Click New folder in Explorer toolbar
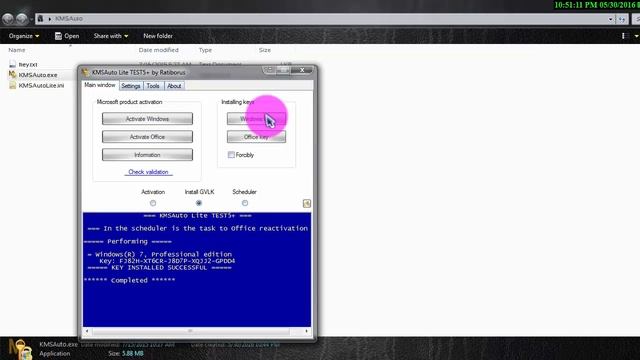Screen dimensions: 640x360 pos(158,36)
